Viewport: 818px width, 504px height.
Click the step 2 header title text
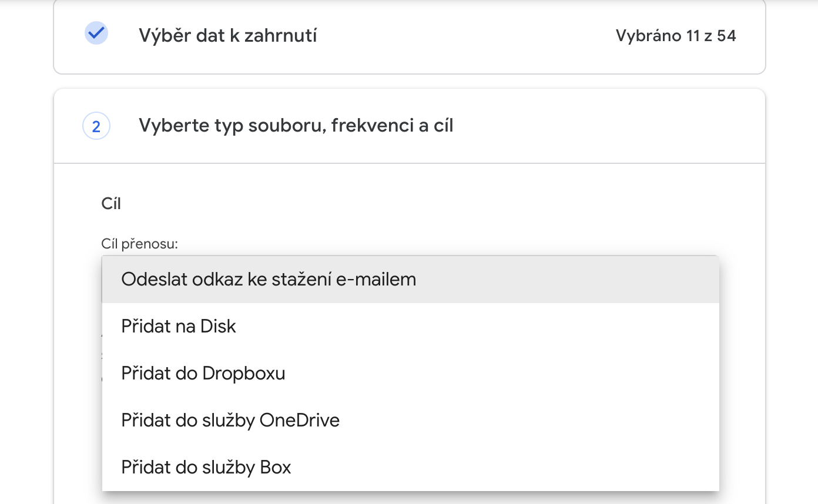coord(296,126)
